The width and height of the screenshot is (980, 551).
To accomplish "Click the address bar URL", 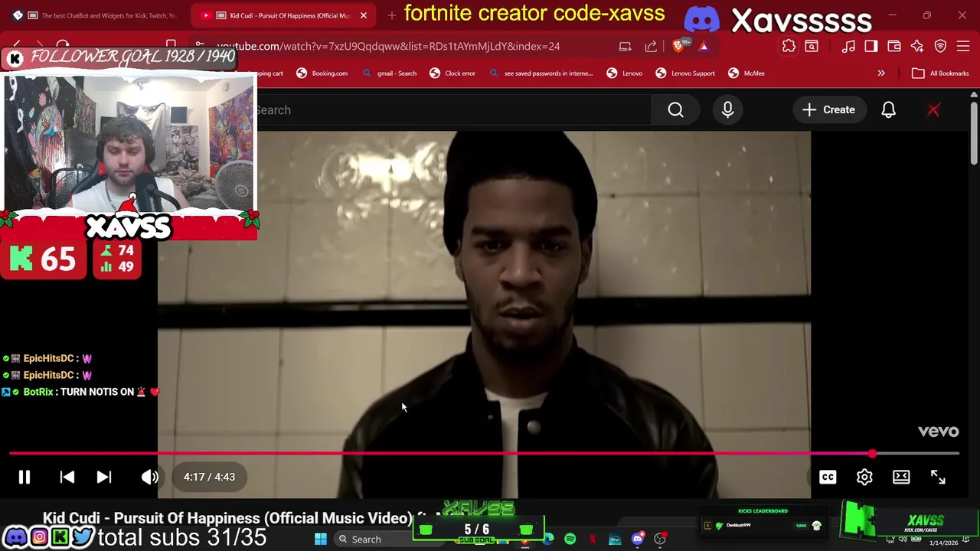I will (x=388, y=46).
